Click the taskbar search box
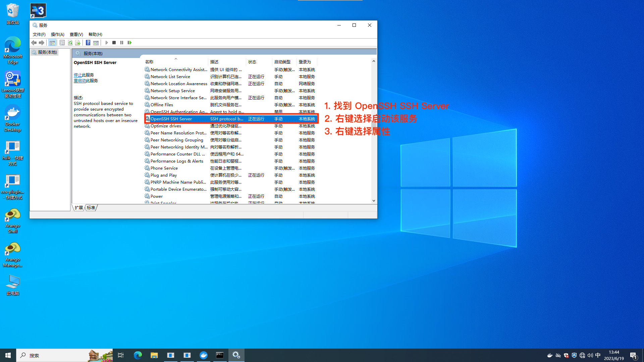This screenshot has height=362, width=644. click(65, 355)
